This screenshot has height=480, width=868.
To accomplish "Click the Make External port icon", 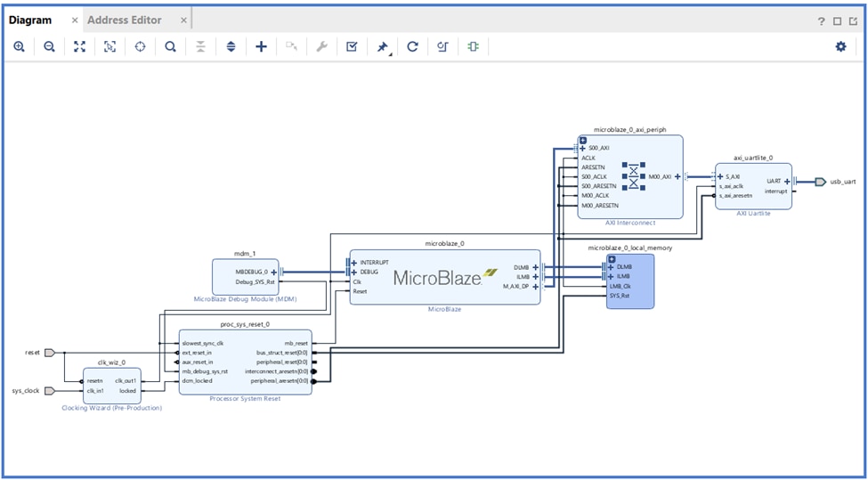I will point(291,47).
